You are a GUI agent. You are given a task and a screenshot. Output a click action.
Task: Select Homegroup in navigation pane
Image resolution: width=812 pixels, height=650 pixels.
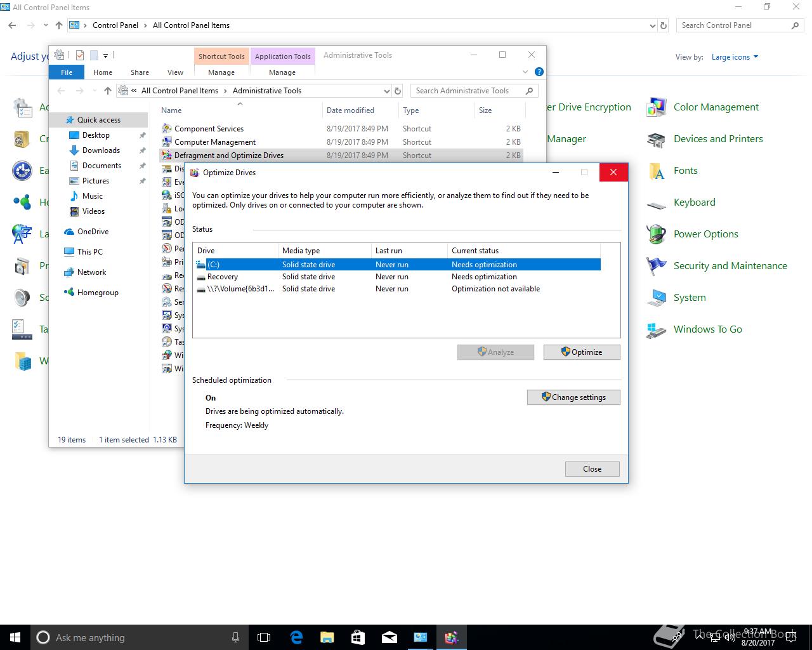pos(98,293)
